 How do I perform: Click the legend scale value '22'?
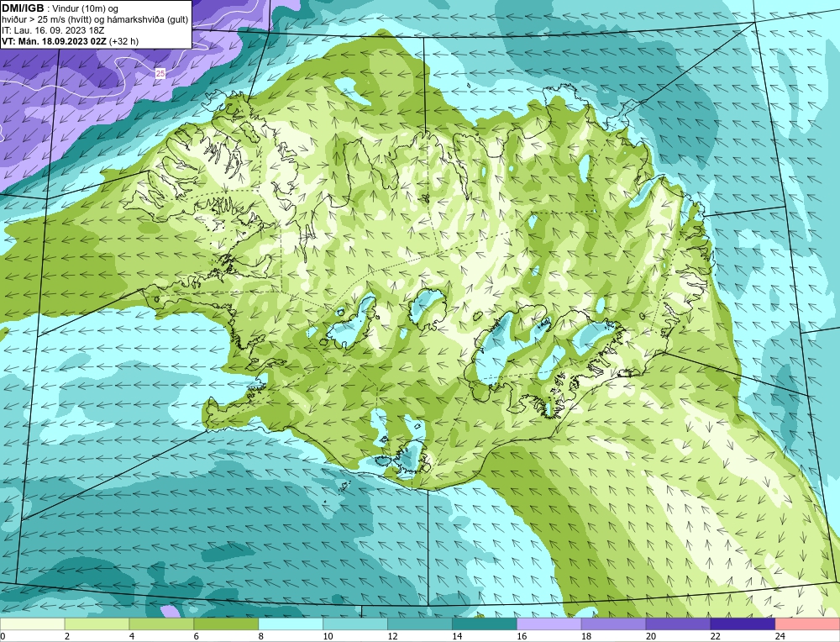(715, 636)
